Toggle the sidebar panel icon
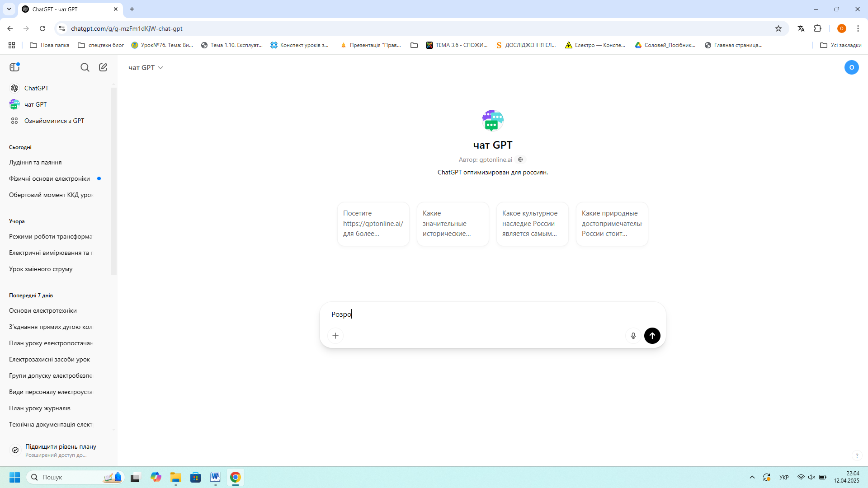The image size is (868, 488). 14,67
